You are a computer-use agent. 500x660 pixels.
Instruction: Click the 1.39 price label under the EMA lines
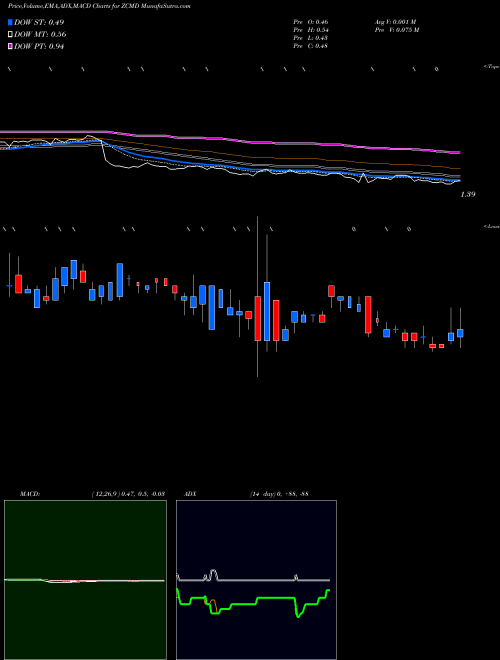[x=468, y=194]
